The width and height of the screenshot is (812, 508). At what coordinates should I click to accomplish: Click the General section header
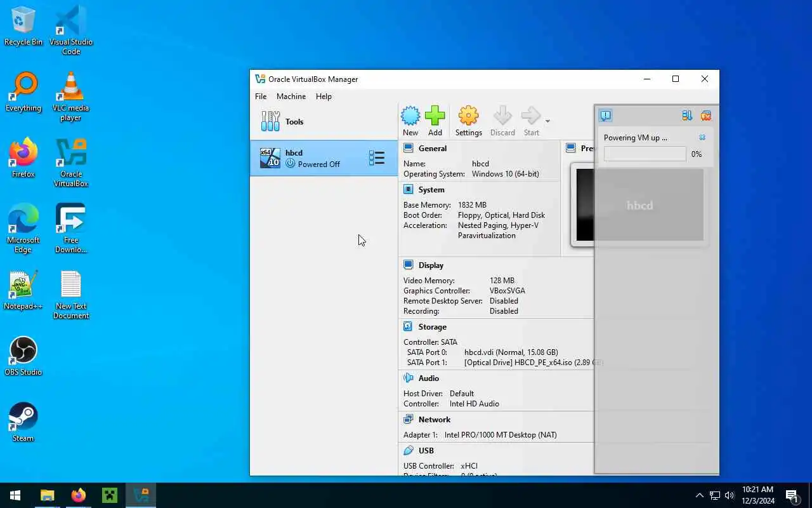tap(433, 149)
